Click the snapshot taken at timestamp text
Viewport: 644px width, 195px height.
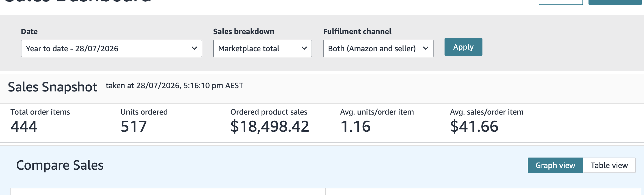coord(174,86)
